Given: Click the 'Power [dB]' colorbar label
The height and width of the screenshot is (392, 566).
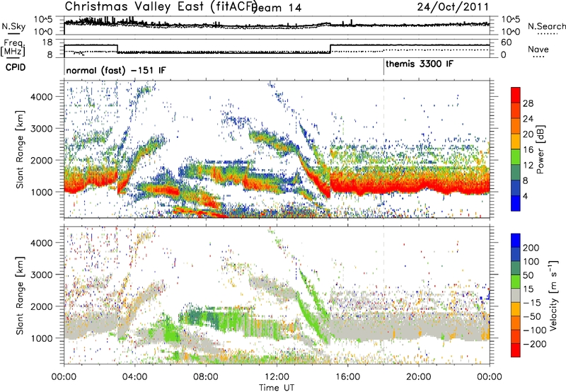Looking at the screenshot, I should 540,149.
